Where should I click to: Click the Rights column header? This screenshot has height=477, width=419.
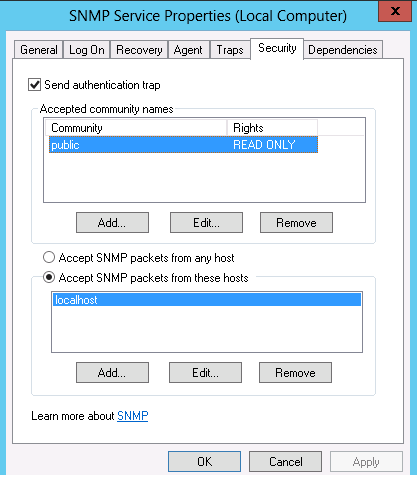point(272,128)
